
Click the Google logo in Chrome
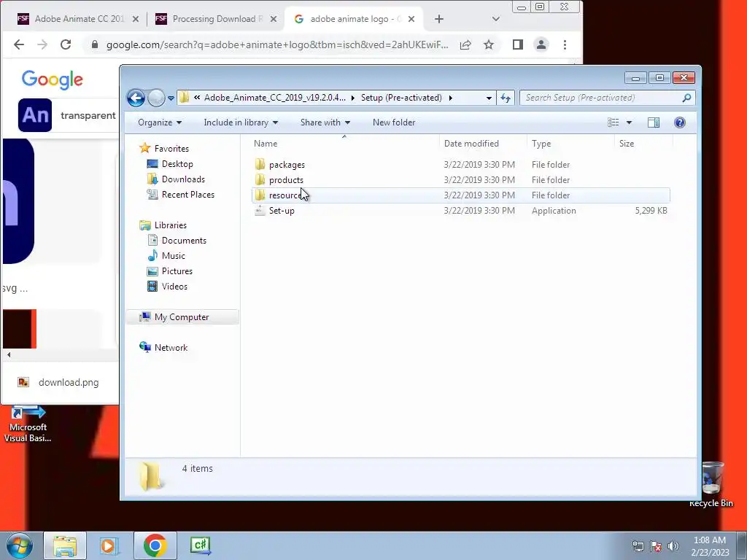tap(53, 79)
